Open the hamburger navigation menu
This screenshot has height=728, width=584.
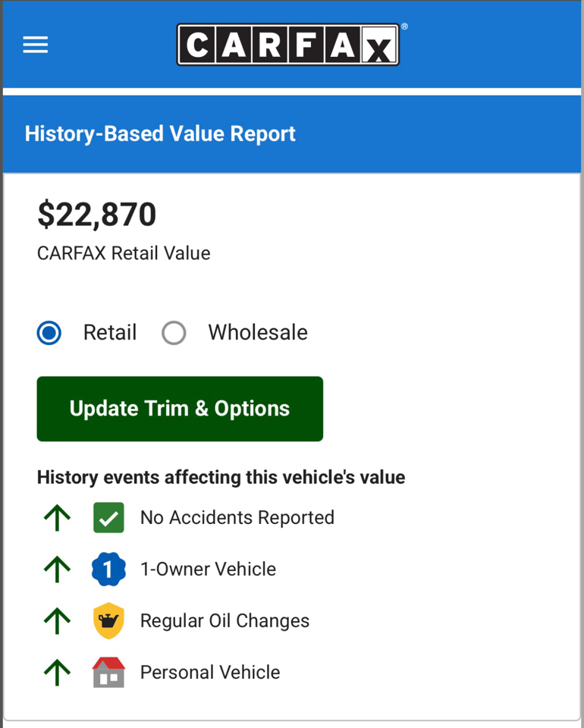[36, 45]
